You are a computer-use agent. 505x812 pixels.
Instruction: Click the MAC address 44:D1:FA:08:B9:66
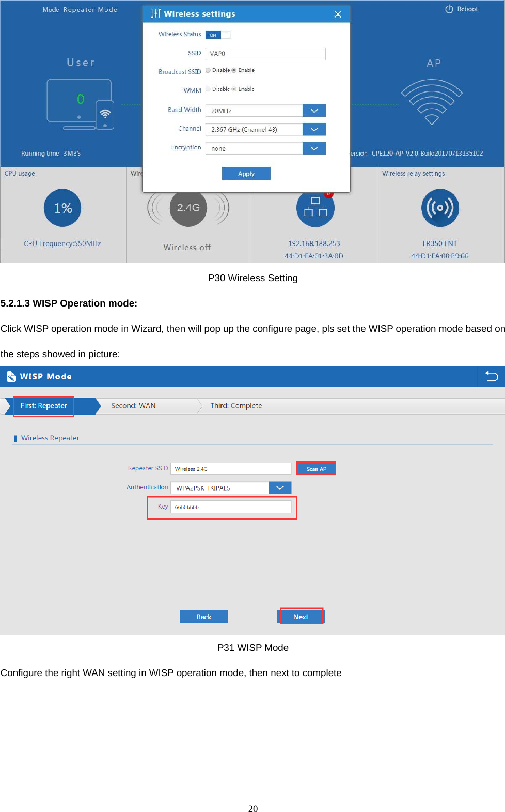coord(440,256)
